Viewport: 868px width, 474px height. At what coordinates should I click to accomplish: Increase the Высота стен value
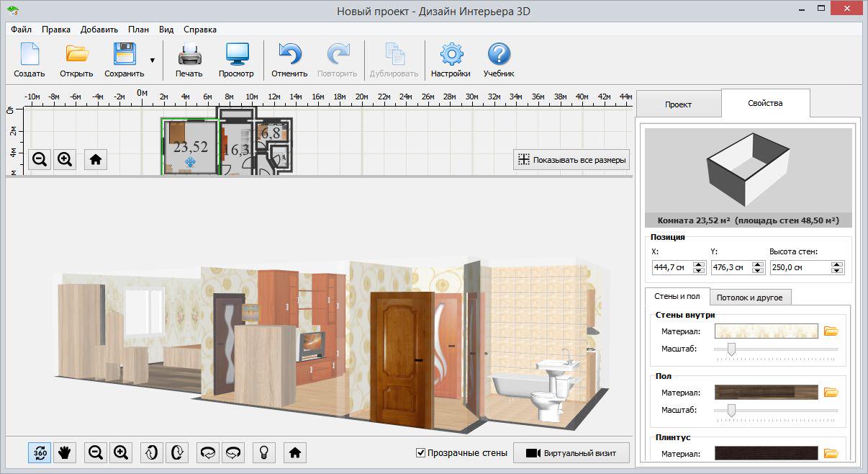coord(836,264)
